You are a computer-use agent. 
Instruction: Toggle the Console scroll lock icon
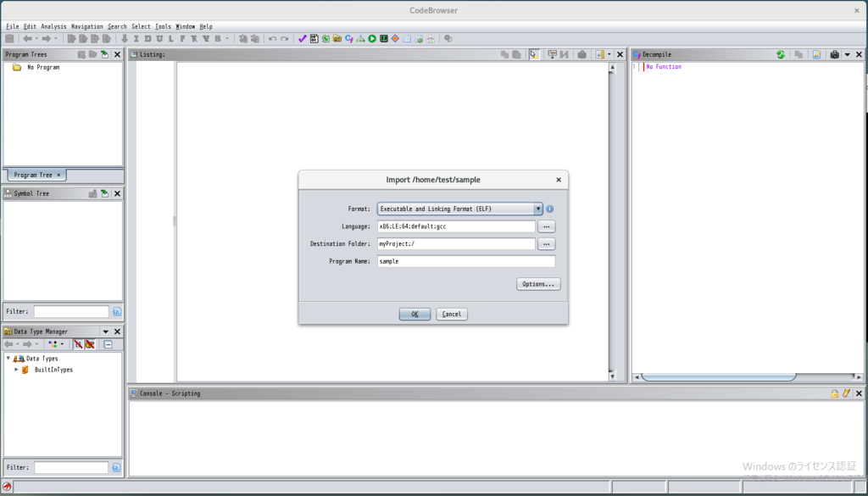coord(834,393)
